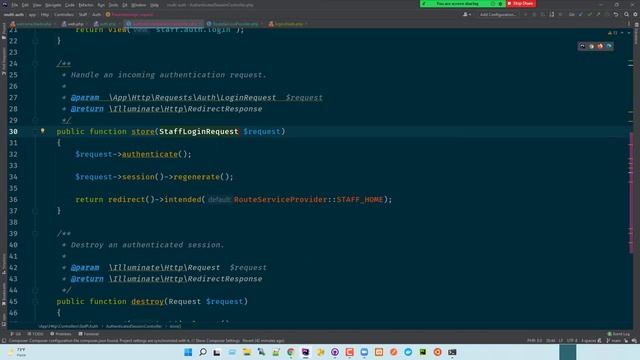Click the @param link on line 42
The width and height of the screenshot is (640, 360).
[x=85, y=267]
